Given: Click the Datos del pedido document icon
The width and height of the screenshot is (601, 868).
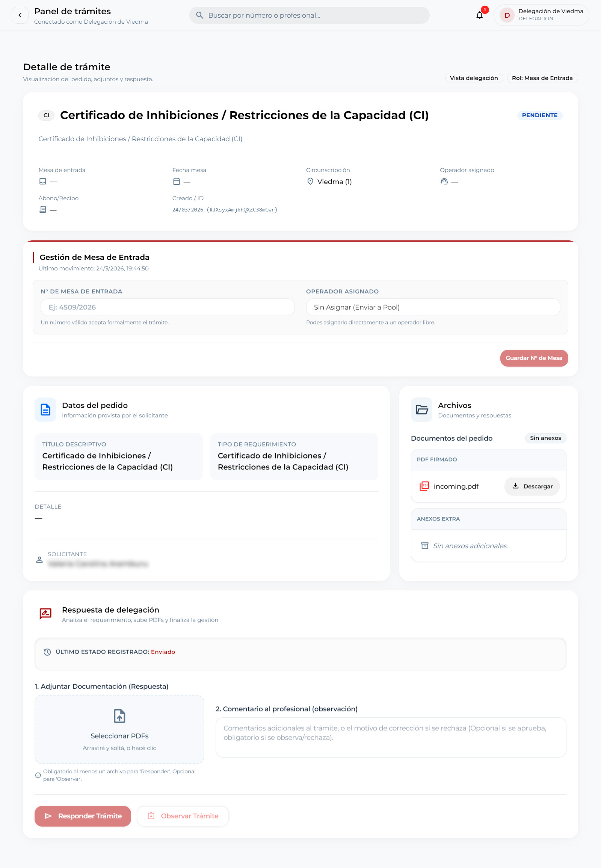Looking at the screenshot, I should (x=45, y=409).
